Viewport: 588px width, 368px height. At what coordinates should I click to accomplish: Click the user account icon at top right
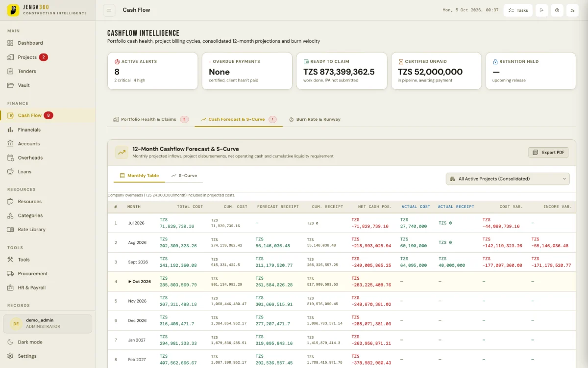[x=572, y=10]
